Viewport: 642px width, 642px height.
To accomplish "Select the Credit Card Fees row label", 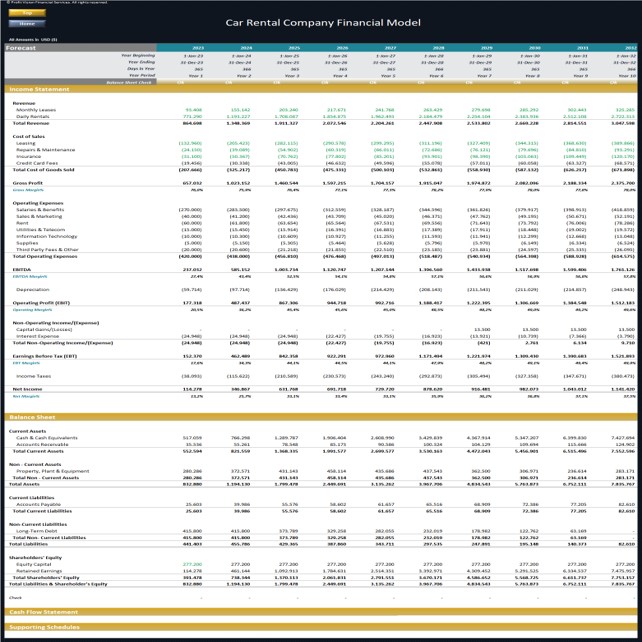I will [x=37, y=163].
